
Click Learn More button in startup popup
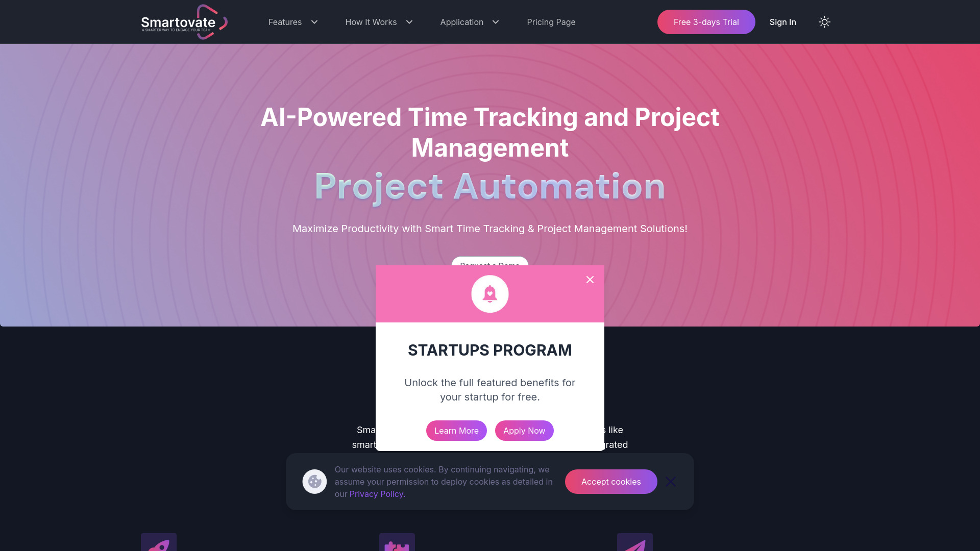click(x=456, y=431)
